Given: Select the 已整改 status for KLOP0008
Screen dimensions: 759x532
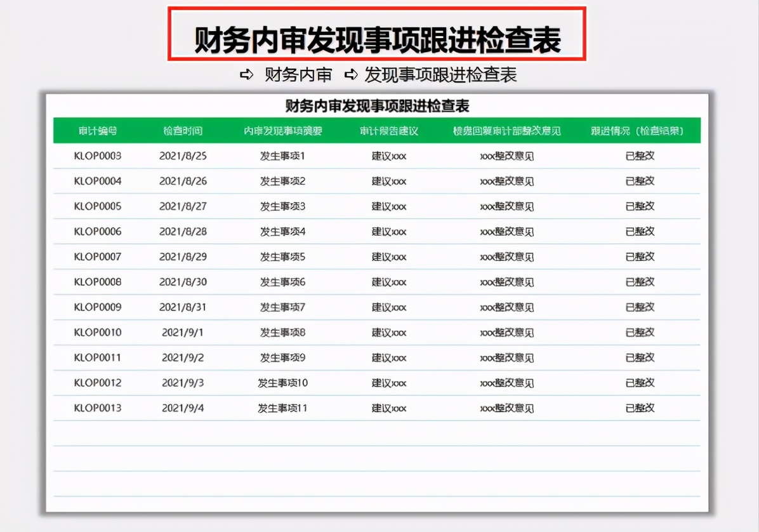Looking at the screenshot, I should [x=639, y=282].
